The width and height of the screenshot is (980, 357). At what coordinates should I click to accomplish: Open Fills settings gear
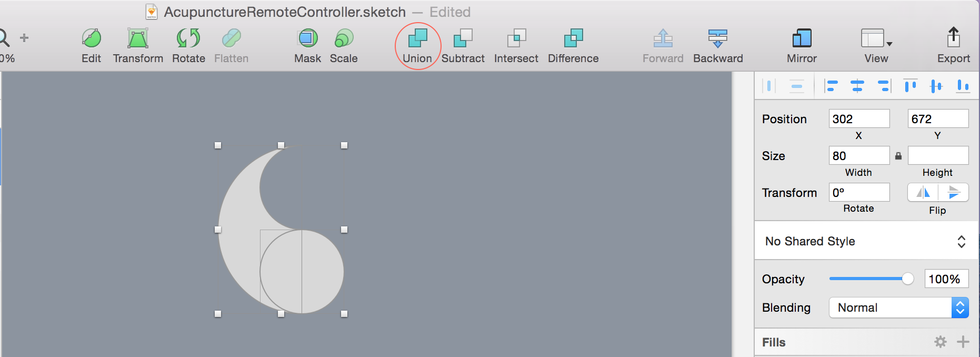(x=941, y=342)
